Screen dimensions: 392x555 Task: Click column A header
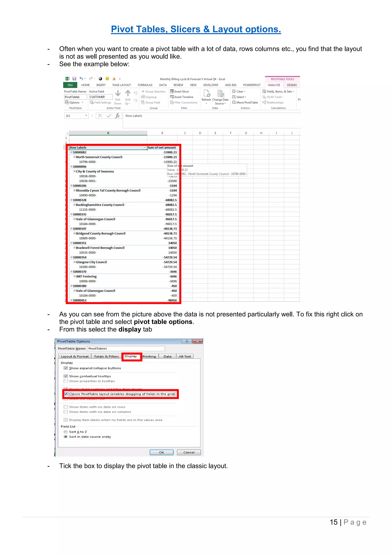(108, 133)
